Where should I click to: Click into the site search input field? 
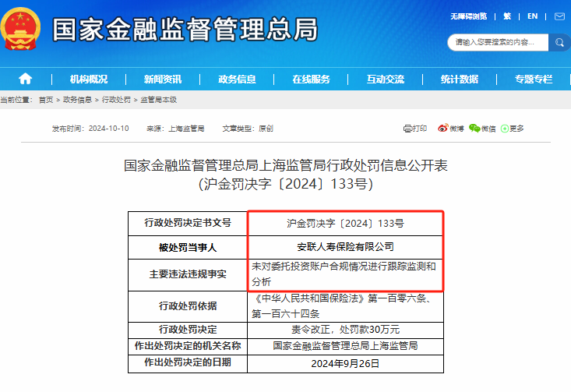point(497,42)
